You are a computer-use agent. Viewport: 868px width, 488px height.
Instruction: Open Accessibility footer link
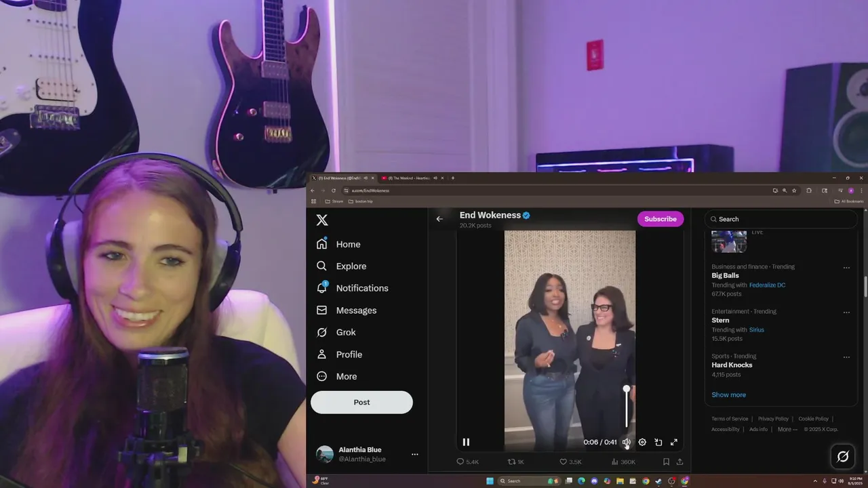(x=725, y=429)
